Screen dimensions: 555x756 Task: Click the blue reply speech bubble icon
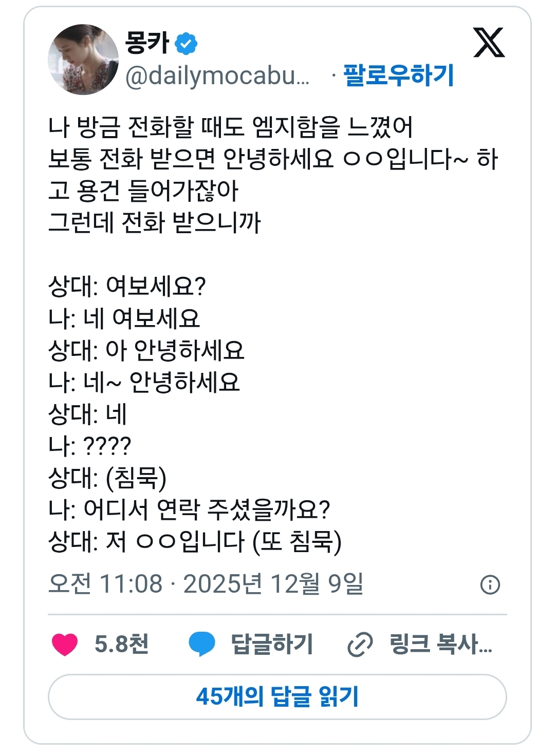[x=201, y=645]
